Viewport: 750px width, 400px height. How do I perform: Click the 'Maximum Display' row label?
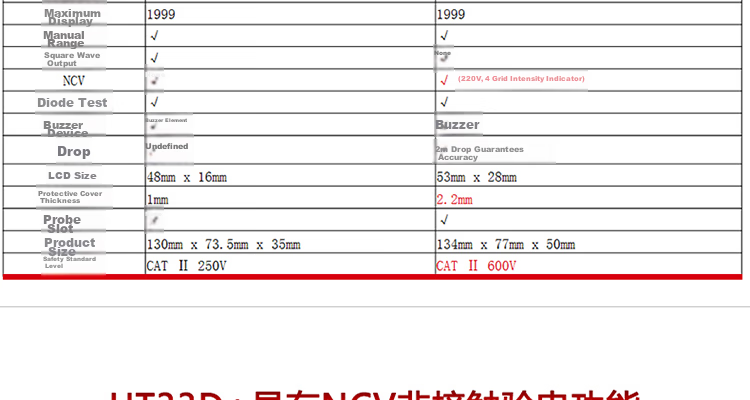[72, 17]
